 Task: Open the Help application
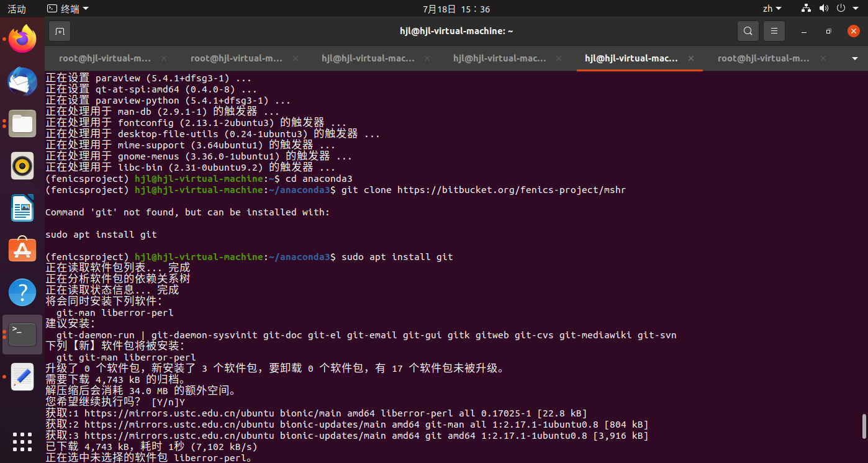[22, 292]
